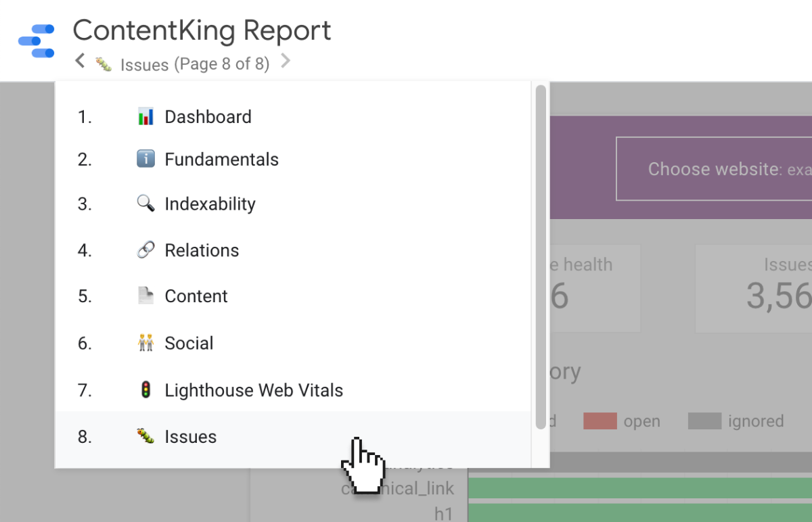This screenshot has width=812, height=522.
Task: Click number 1. beside Dashboard
Action: pos(85,116)
